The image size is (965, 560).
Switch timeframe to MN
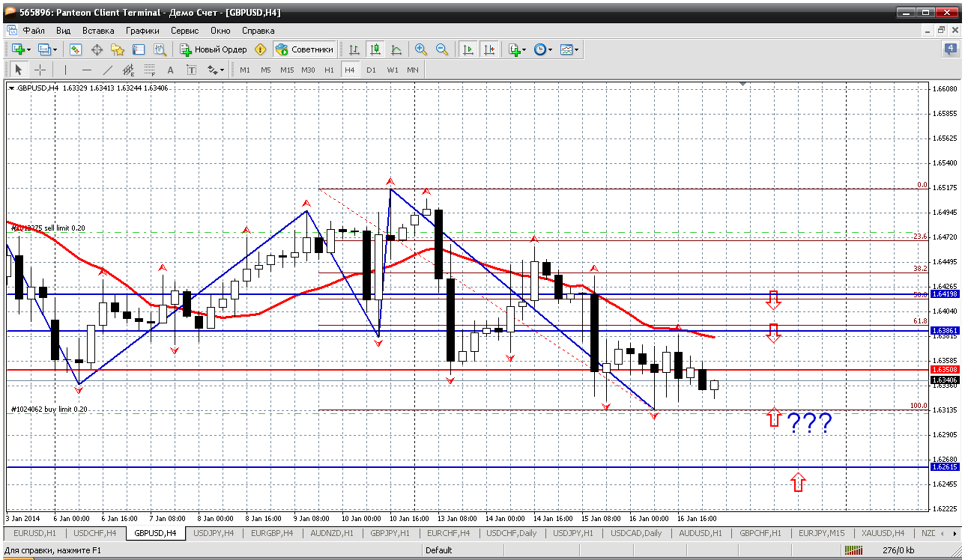413,70
